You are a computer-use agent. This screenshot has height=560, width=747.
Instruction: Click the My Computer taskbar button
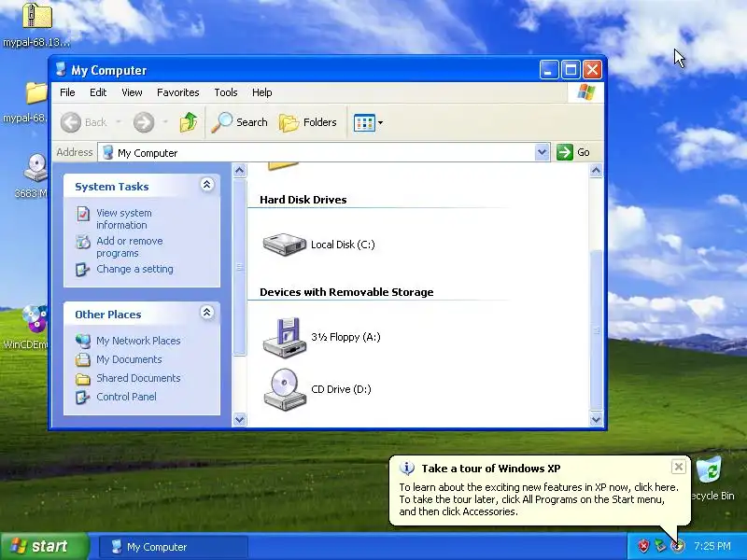click(x=174, y=547)
